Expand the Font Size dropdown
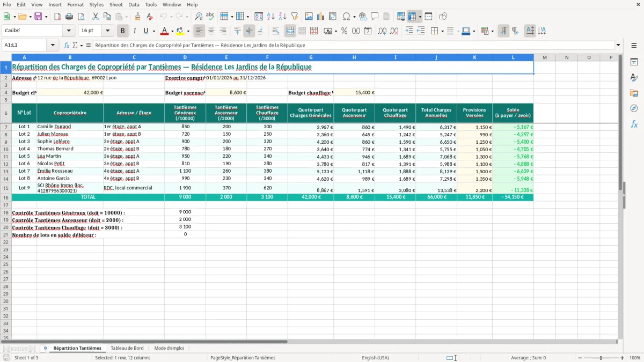This screenshot has width=644, height=362. (x=107, y=31)
